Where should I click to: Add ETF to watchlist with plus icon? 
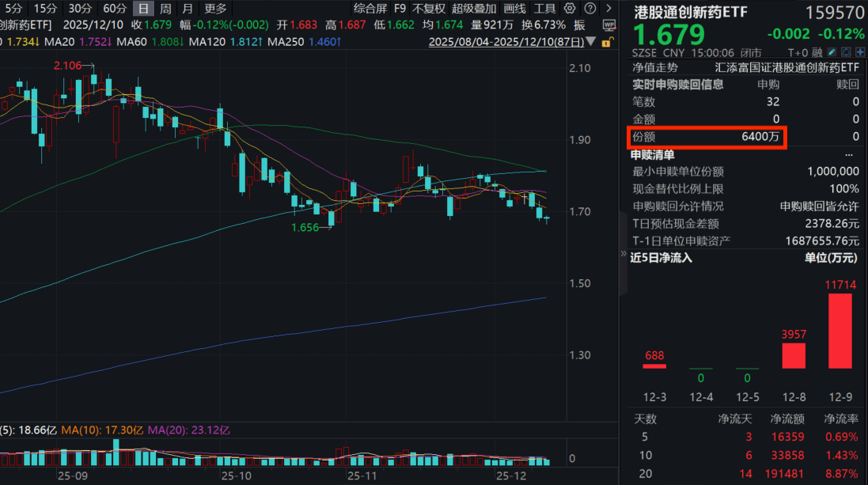[859, 54]
